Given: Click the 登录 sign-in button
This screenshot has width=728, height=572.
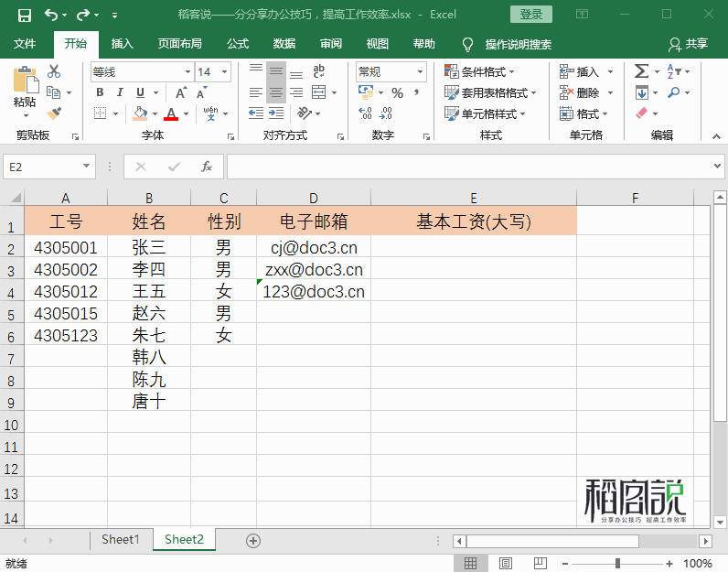Looking at the screenshot, I should tap(530, 15).
